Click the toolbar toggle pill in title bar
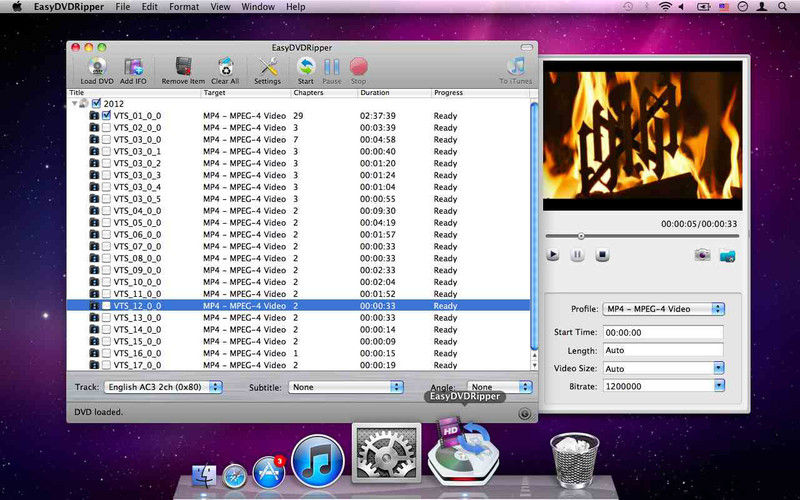This screenshot has height=500, width=800. (527, 47)
